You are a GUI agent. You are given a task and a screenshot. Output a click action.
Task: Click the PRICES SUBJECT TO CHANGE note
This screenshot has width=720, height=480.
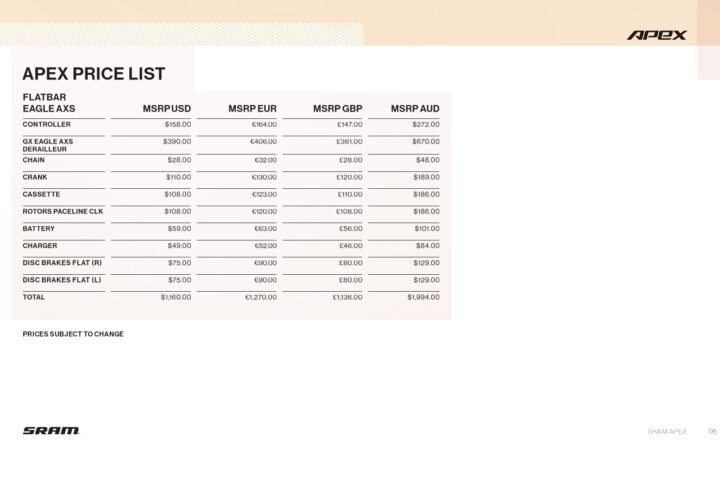(x=73, y=334)
